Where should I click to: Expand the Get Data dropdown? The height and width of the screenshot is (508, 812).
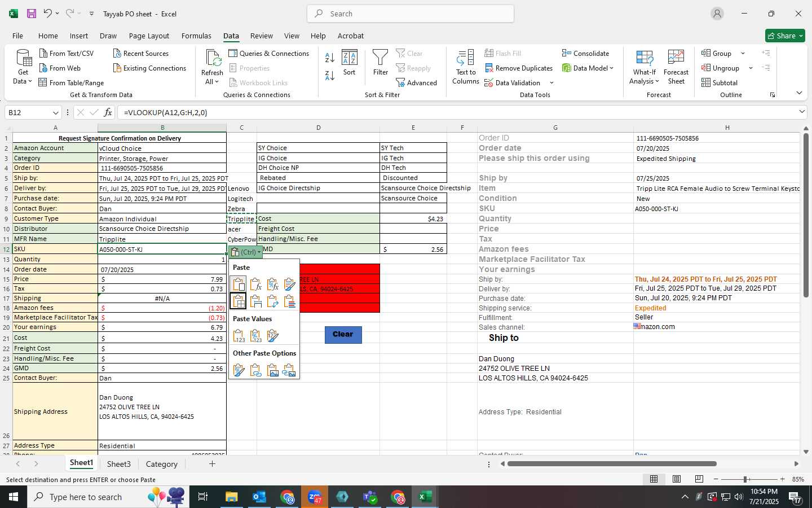coord(23,77)
